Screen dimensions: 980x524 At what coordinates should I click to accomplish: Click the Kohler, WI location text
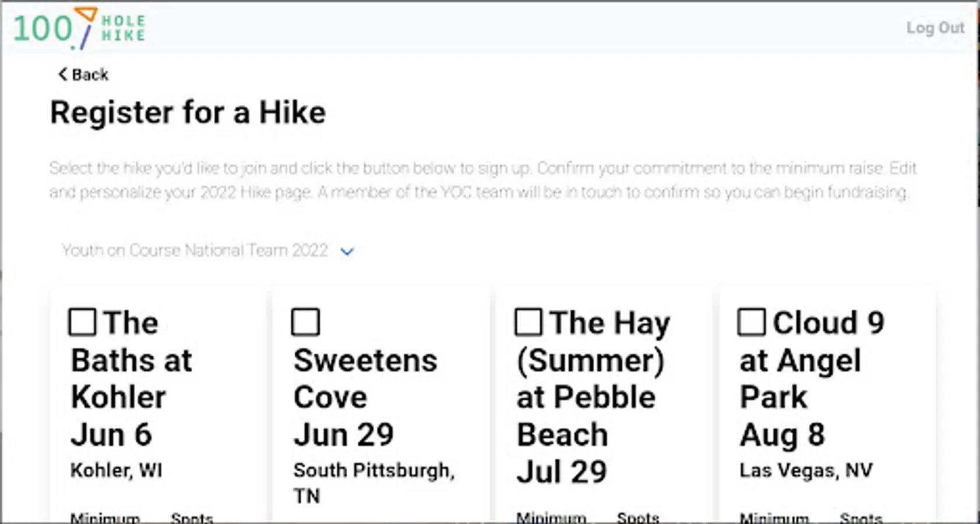[x=116, y=470]
